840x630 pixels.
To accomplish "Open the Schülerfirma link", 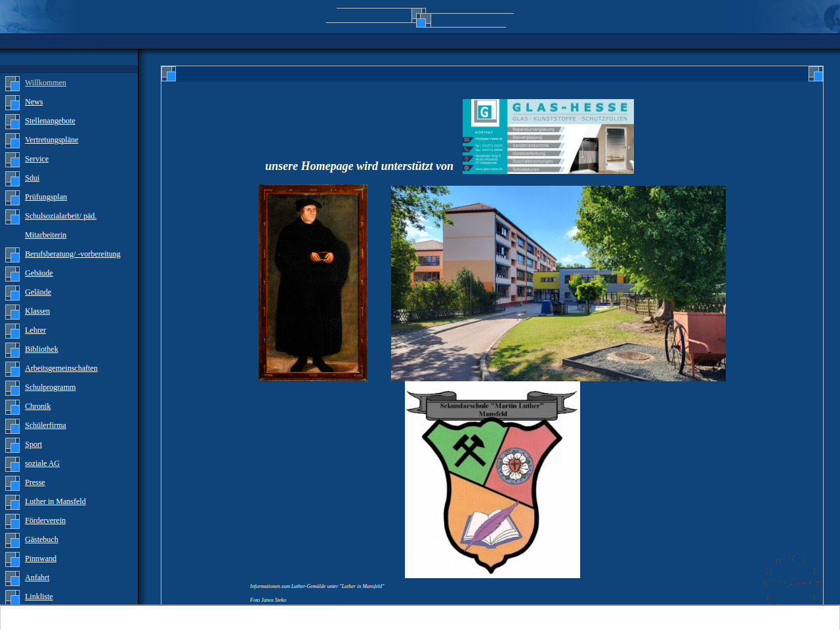I will (x=45, y=425).
